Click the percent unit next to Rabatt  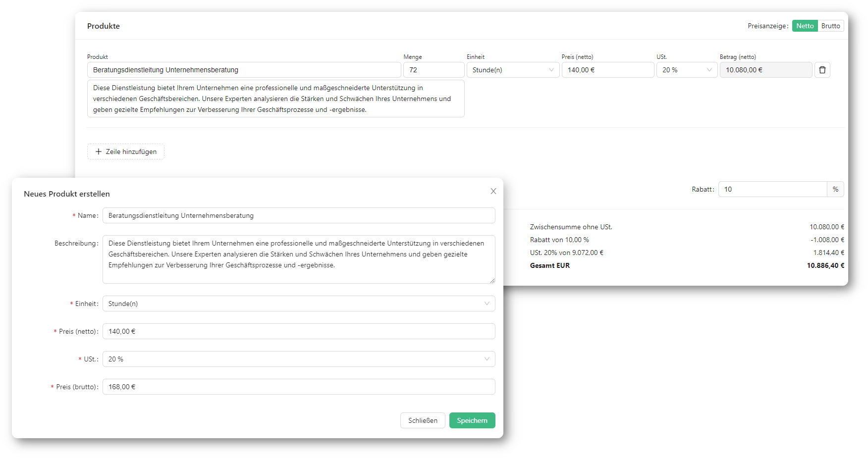pos(835,189)
